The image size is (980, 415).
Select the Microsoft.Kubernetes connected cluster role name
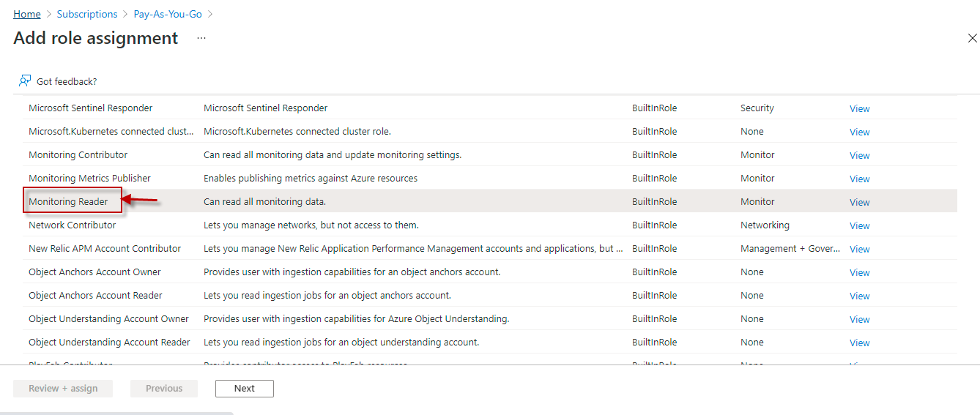(111, 131)
